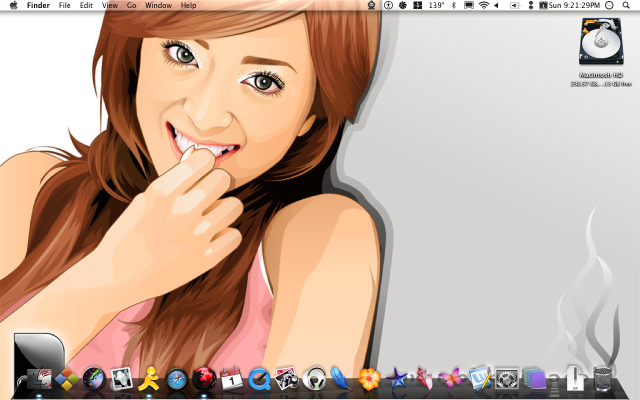Open the Apple menu
This screenshot has height=400, width=640.
13,6
